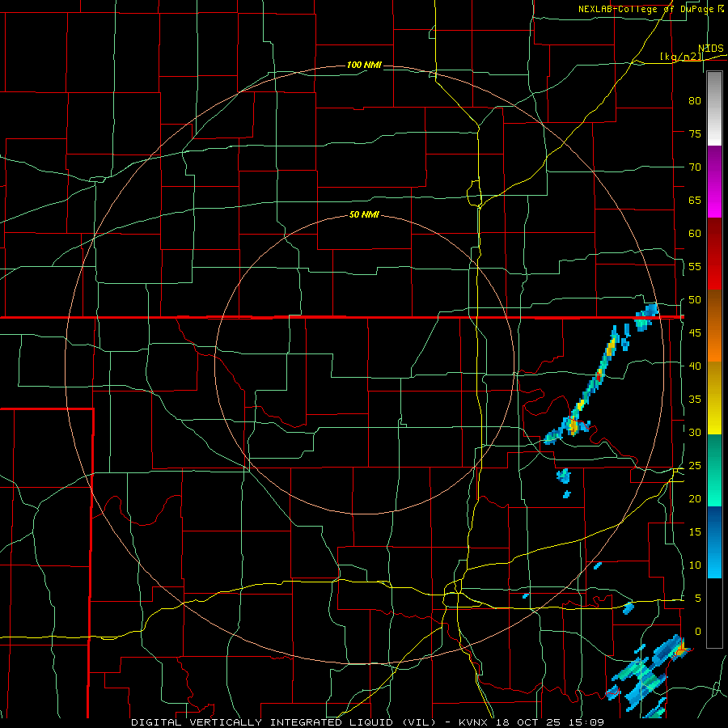
Task: Click the 30 value on the VIL scale
Action: pyautogui.click(x=695, y=432)
